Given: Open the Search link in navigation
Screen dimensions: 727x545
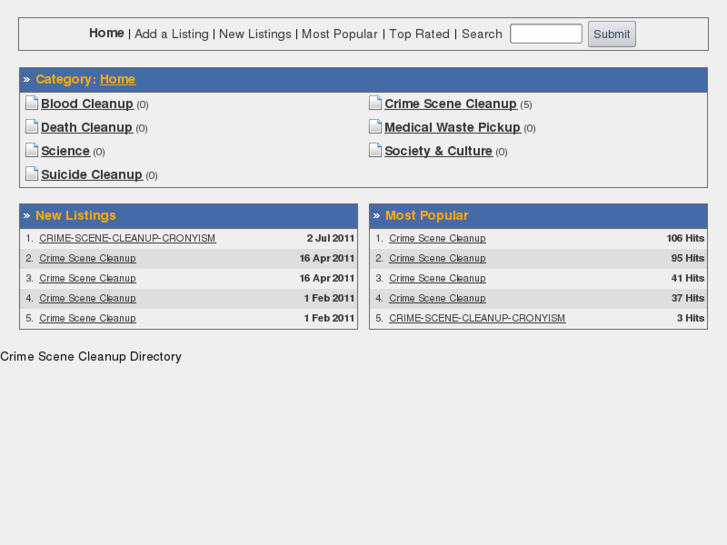Looking at the screenshot, I should point(482,34).
